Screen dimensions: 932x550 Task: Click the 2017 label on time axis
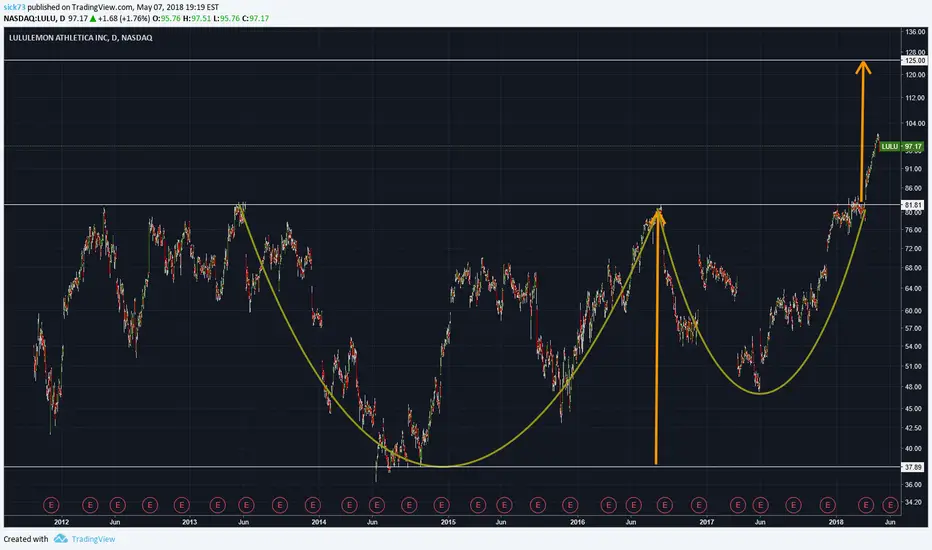click(707, 522)
